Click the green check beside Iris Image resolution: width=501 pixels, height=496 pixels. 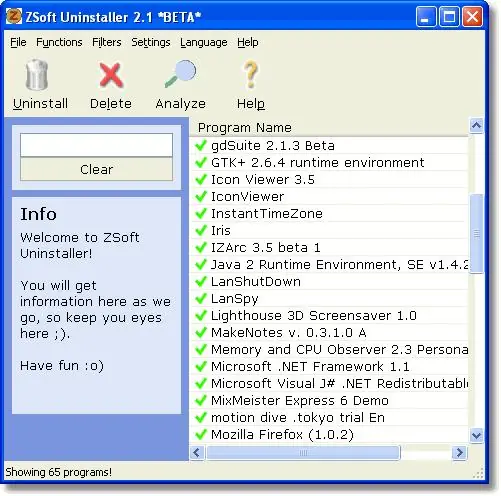coord(201,231)
